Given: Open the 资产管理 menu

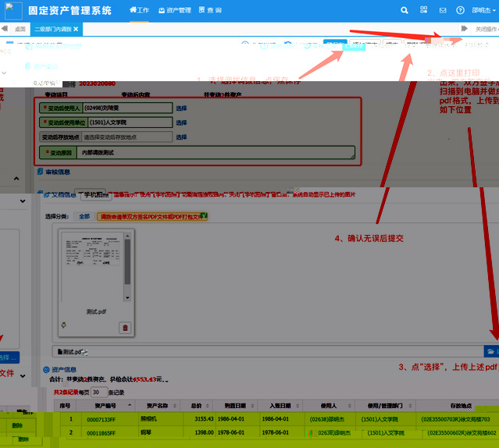Looking at the screenshot, I should click(x=175, y=10).
